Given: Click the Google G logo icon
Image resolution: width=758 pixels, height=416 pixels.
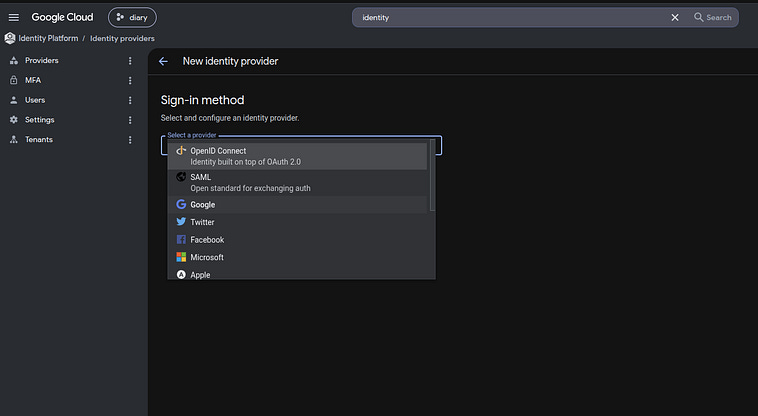Looking at the screenshot, I should (x=181, y=204).
